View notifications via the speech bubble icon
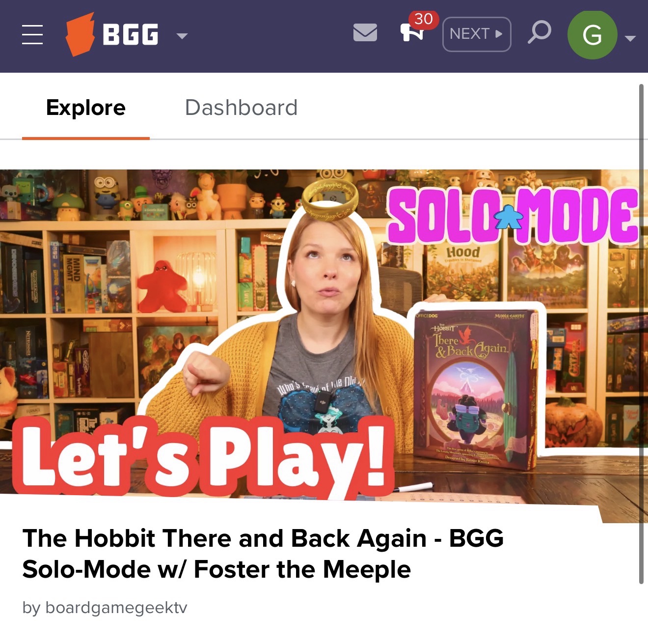 tap(411, 33)
